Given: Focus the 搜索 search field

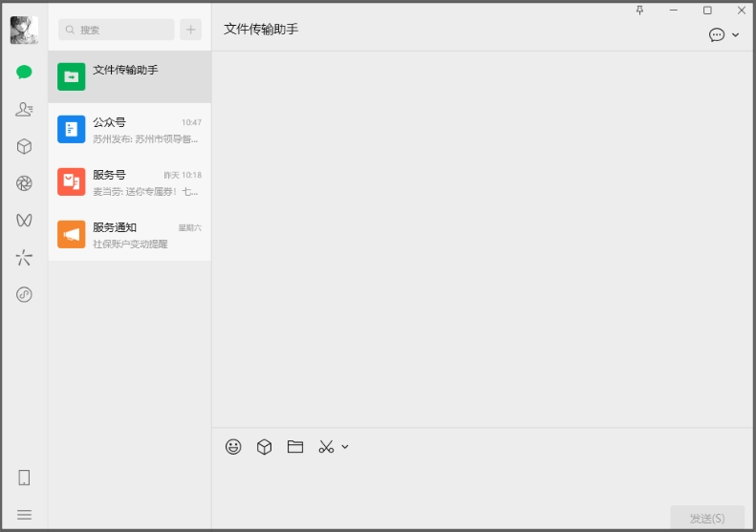Looking at the screenshot, I should 117,30.
